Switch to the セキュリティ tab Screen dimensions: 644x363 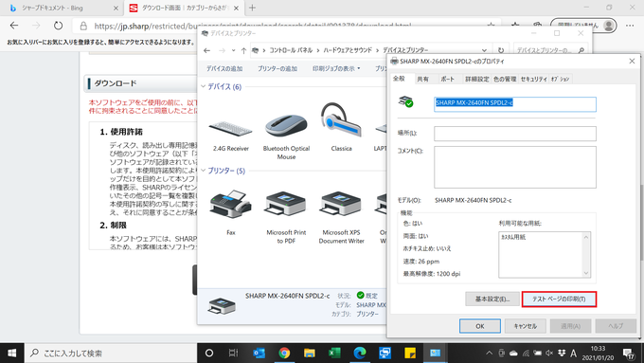(x=533, y=79)
